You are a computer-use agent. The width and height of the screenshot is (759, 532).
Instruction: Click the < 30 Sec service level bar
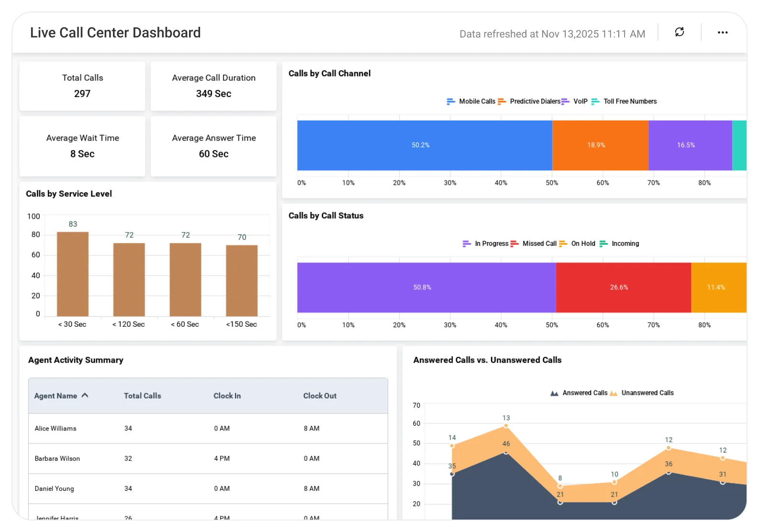click(x=73, y=274)
